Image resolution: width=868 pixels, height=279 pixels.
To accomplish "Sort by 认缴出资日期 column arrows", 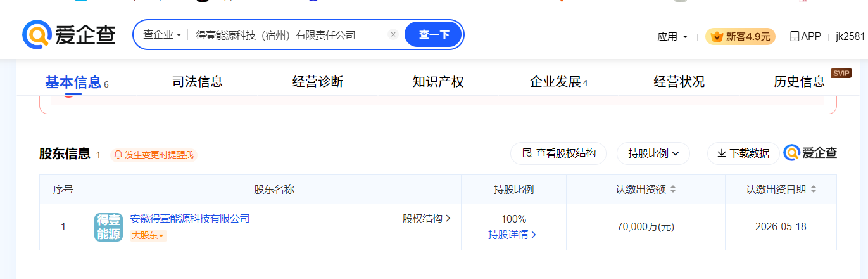I will coord(813,190).
